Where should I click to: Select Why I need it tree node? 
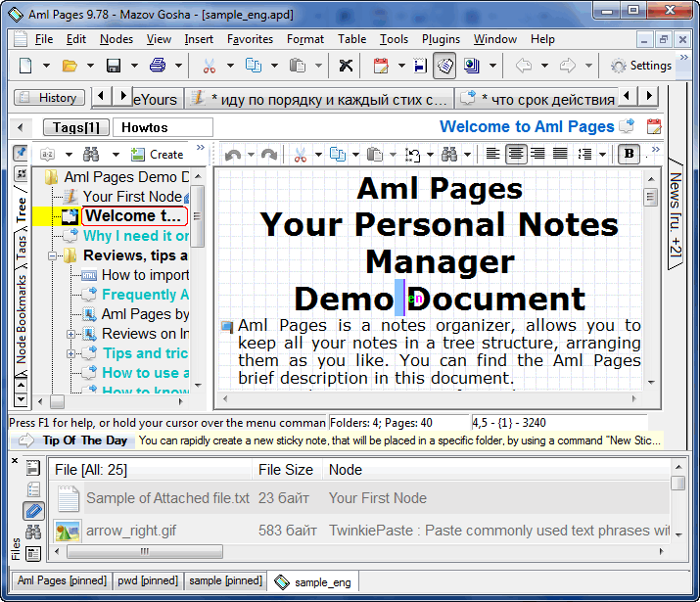136,236
